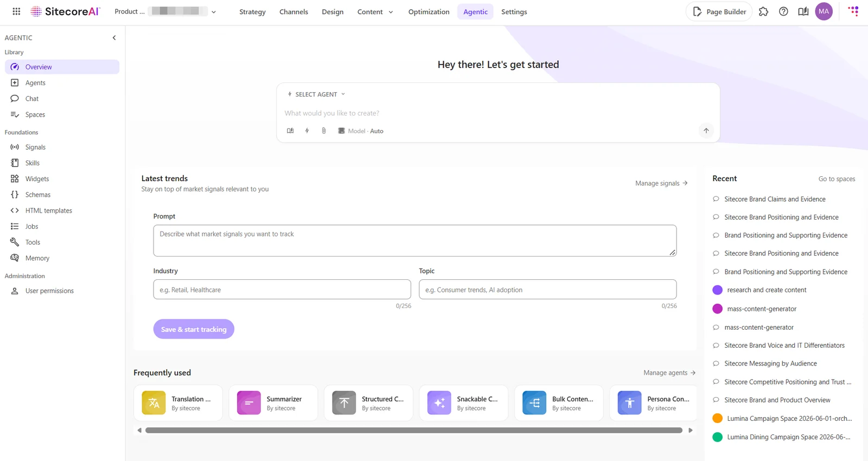Select Overview in the sidebar
The width and height of the screenshot is (868, 461).
[62, 67]
